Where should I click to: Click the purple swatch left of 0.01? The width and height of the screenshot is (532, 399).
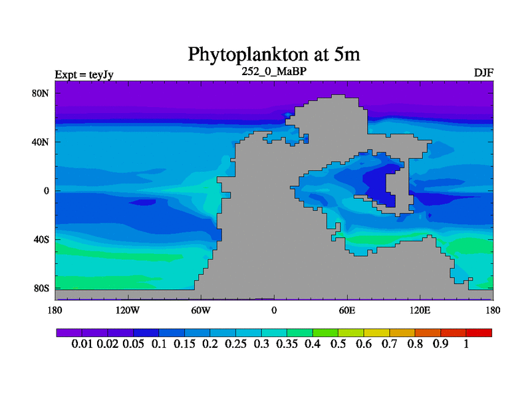[x=68, y=332]
